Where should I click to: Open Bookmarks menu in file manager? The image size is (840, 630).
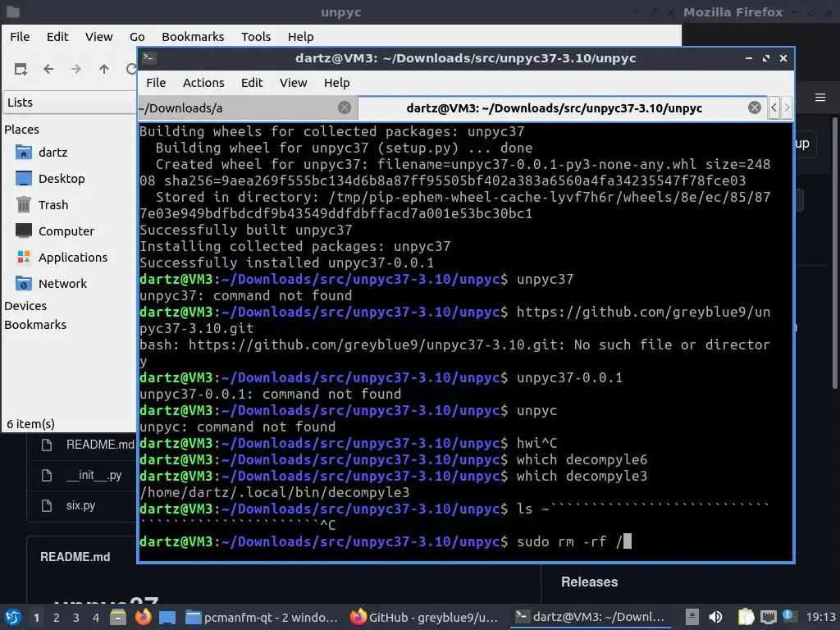coord(193,36)
